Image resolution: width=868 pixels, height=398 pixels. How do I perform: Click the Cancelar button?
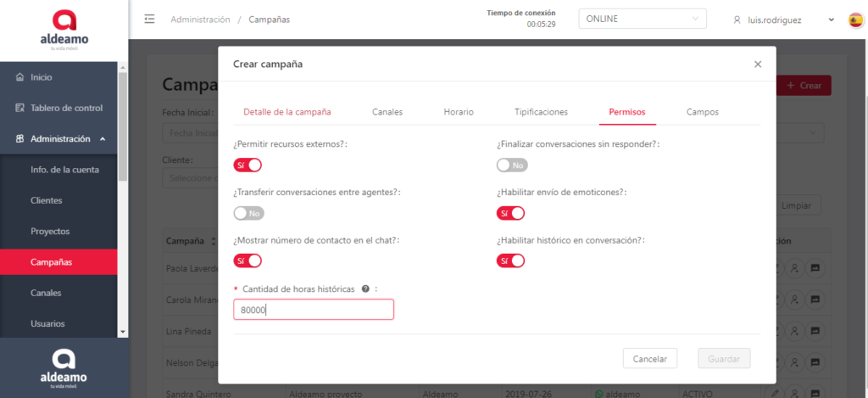649,359
